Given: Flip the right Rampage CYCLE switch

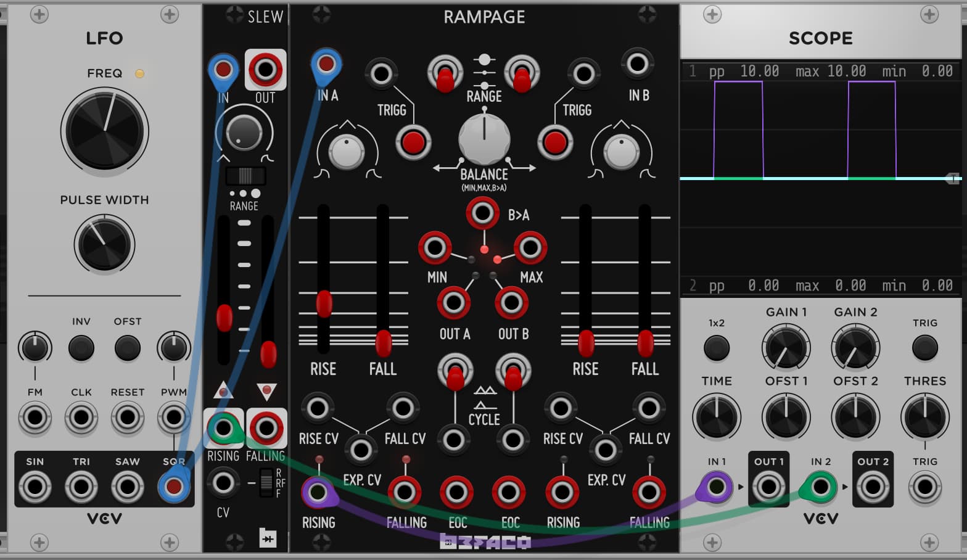Looking at the screenshot, I should [x=513, y=373].
